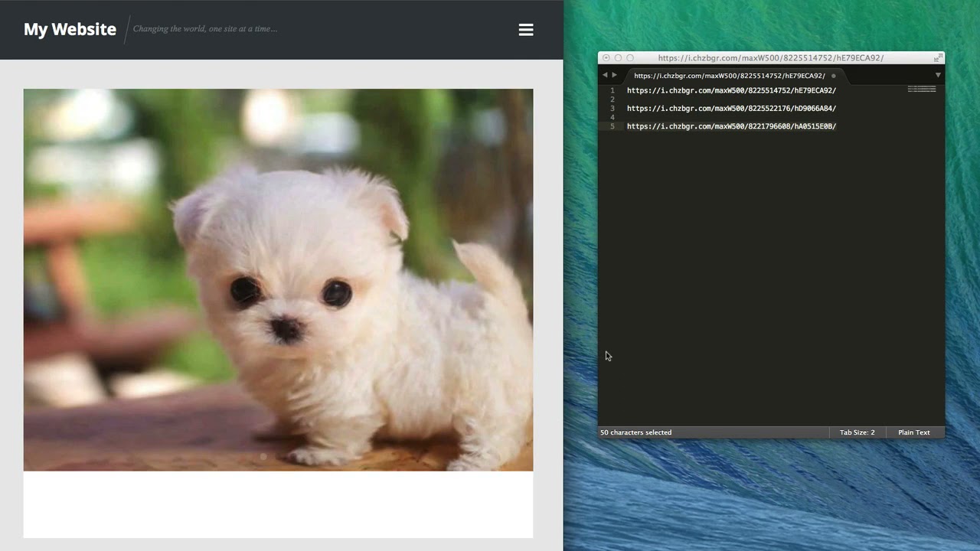Toggle fullscreen of the editor window

938,58
